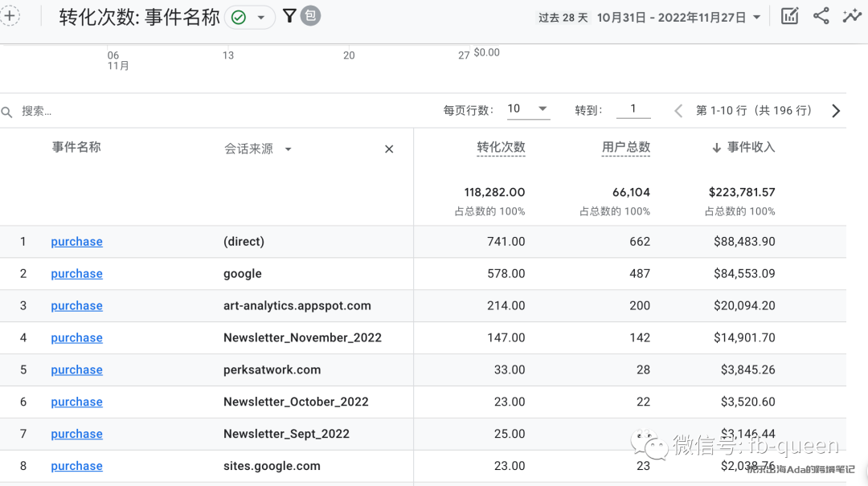Open purchase link in (direct) row
Image resolution: width=868 pixels, height=486 pixels.
(x=76, y=242)
